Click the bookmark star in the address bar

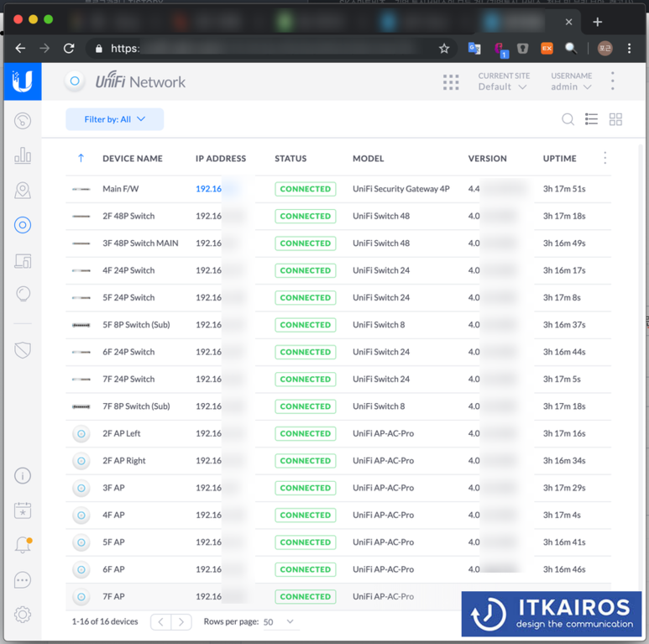click(444, 49)
